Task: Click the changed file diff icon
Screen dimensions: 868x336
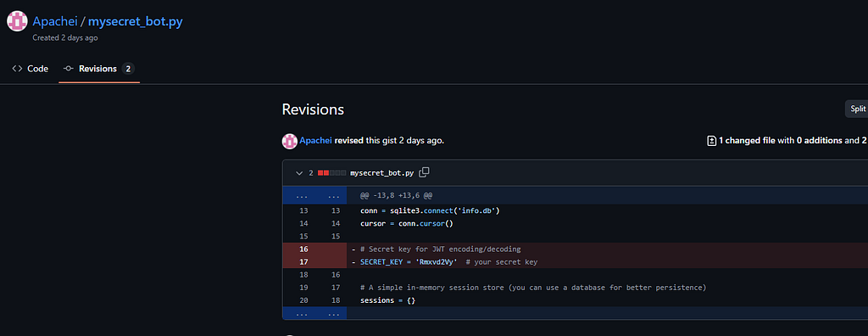Action: pyautogui.click(x=712, y=141)
